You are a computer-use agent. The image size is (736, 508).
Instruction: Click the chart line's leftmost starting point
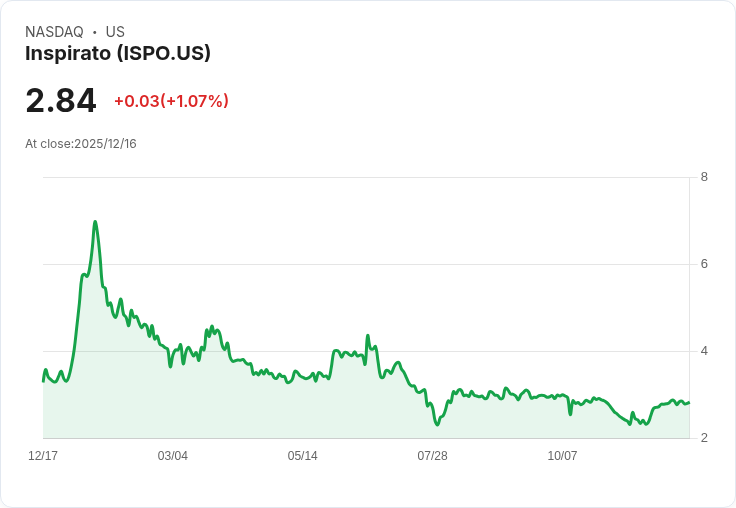coord(43,381)
